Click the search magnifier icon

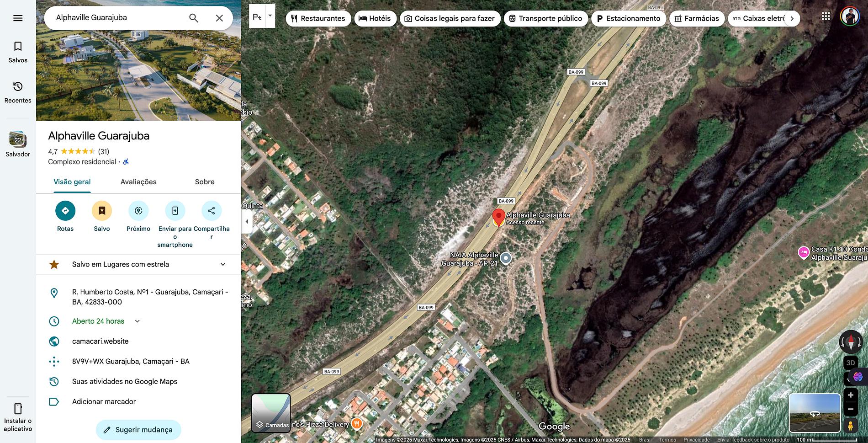click(194, 18)
